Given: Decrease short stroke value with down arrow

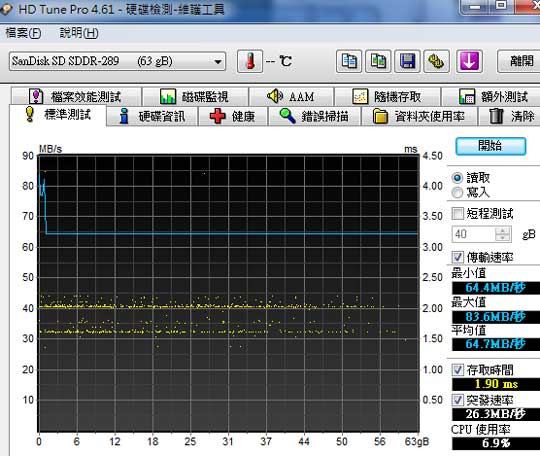Looking at the screenshot, I should tap(503, 238).
